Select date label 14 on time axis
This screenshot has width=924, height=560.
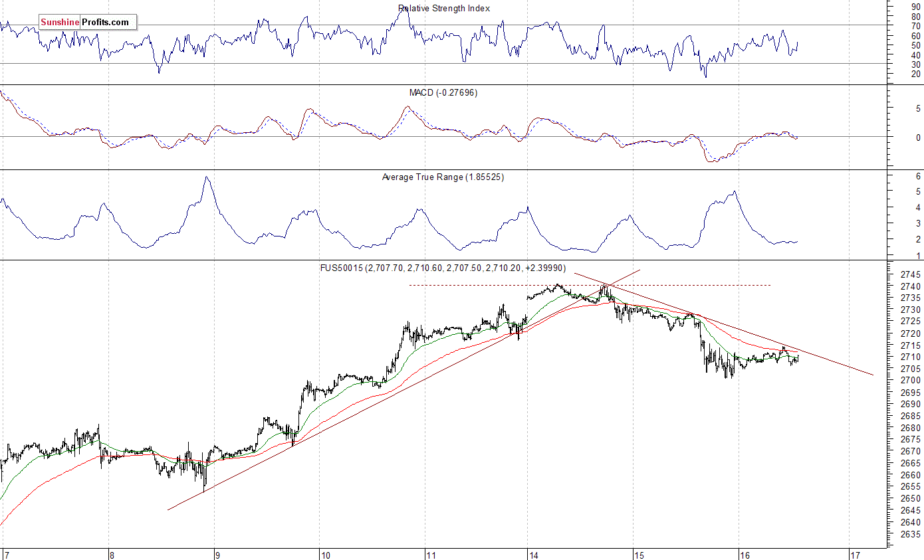(533, 554)
